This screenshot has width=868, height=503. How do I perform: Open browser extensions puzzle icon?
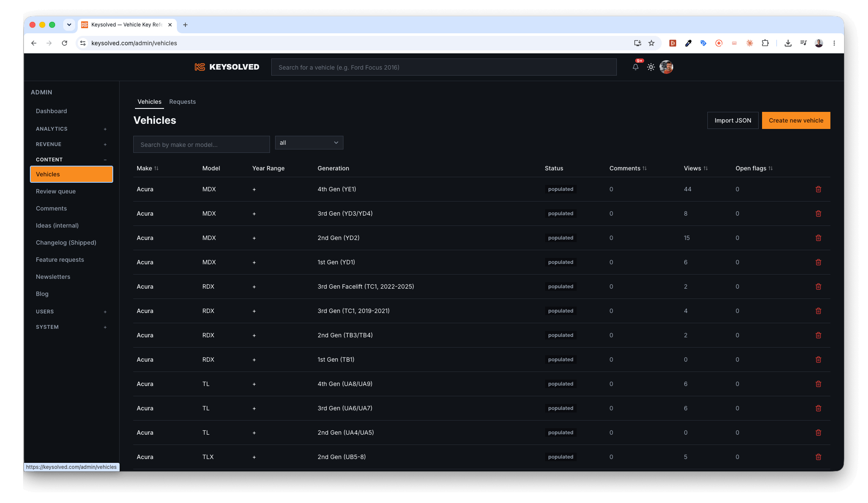point(765,43)
